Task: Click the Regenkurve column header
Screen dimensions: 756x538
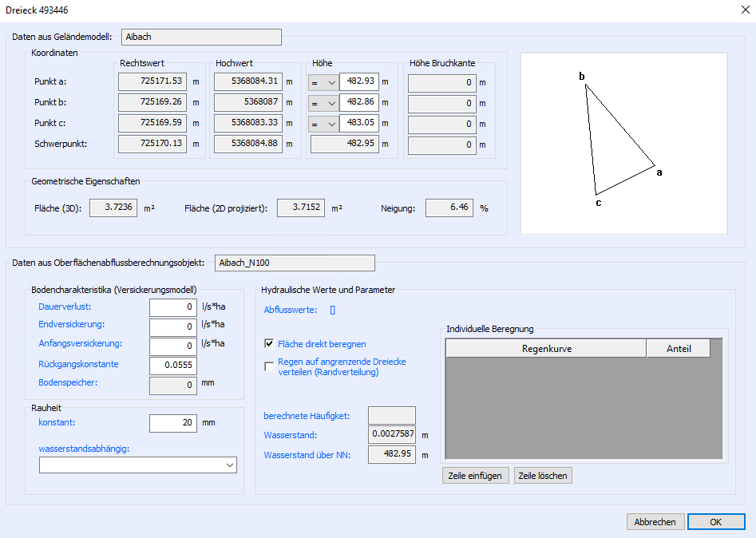Action: click(546, 349)
